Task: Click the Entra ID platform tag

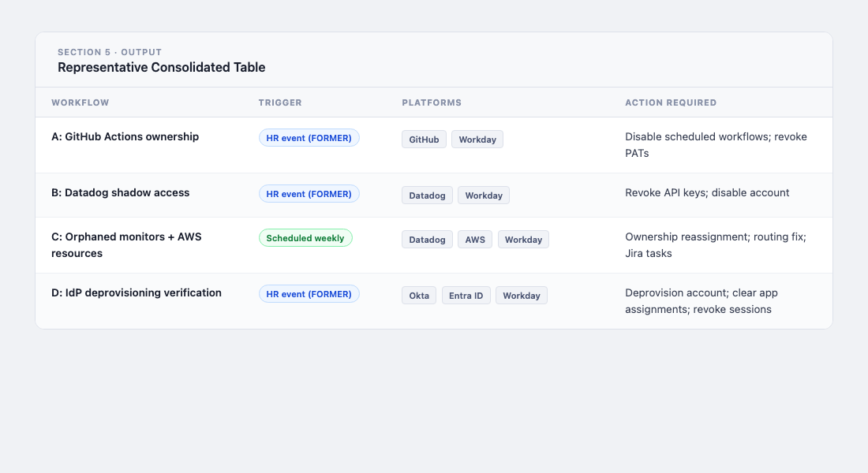Action: [x=466, y=296]
